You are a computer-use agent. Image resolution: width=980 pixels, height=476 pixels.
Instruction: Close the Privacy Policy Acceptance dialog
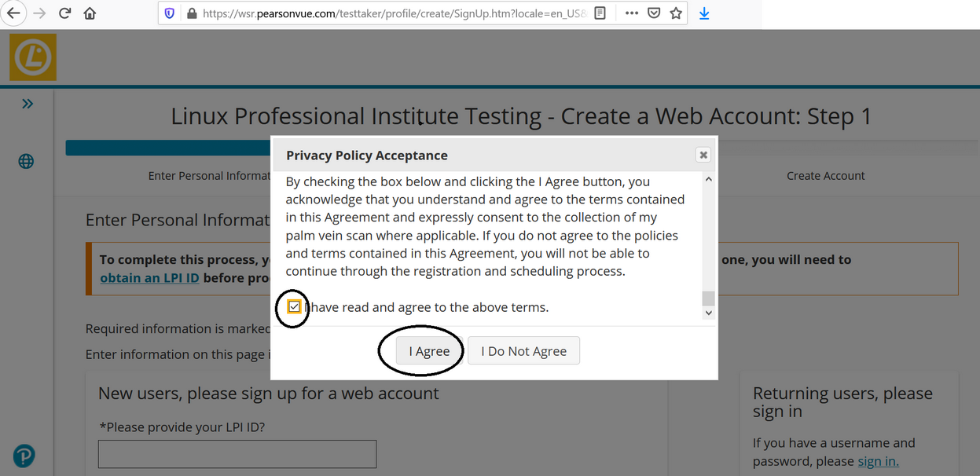(703, 155)
